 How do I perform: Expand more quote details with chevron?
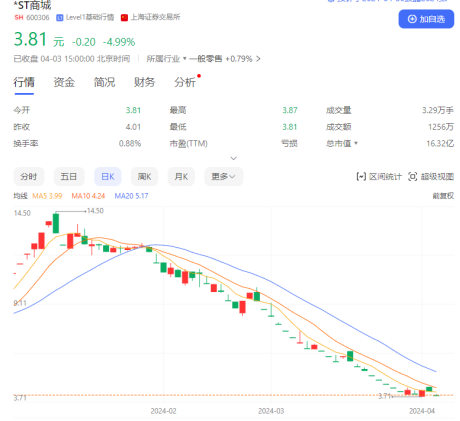click(234, 158)
